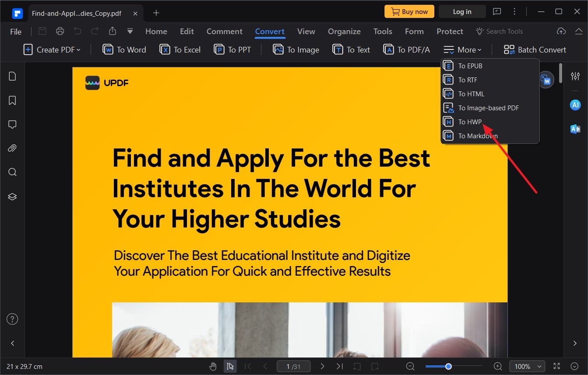Screen dimensions: 588x375
Task: Open the document Search tool
Action: click(x=12, y=172)
